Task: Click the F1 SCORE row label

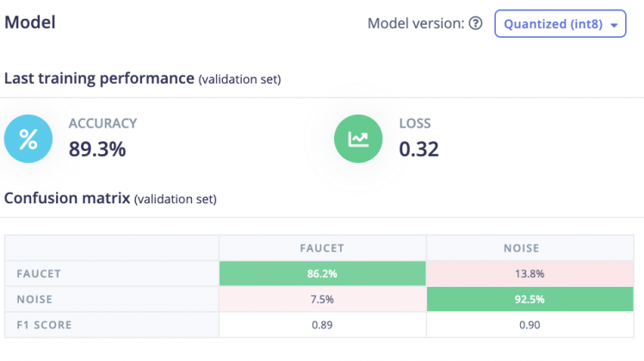Action: (x=45, y=325)
